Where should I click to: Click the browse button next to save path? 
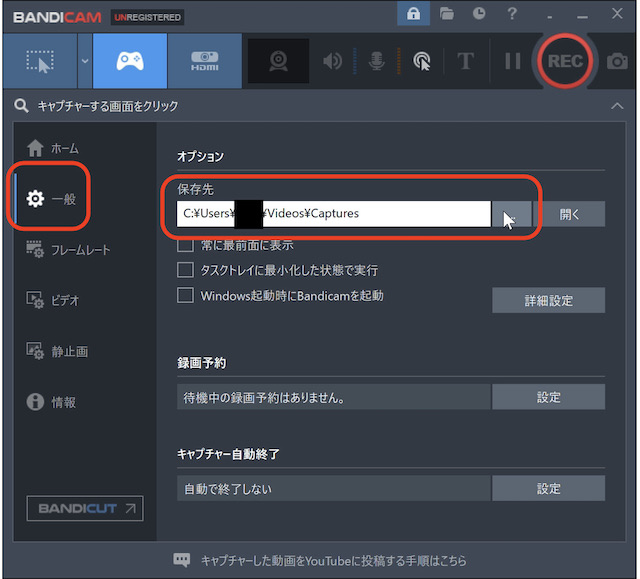click(x=512, y=214)
